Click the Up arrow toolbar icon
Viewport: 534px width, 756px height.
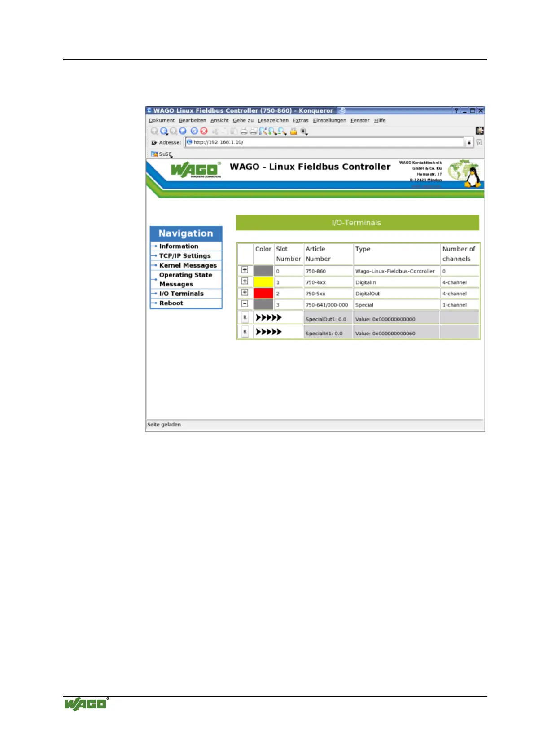point(154,131)
